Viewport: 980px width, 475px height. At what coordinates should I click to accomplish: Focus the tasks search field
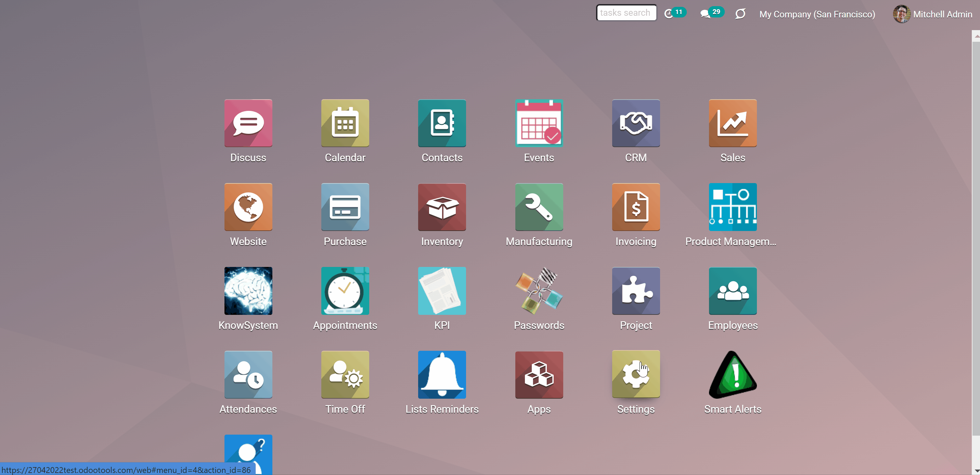626,13
